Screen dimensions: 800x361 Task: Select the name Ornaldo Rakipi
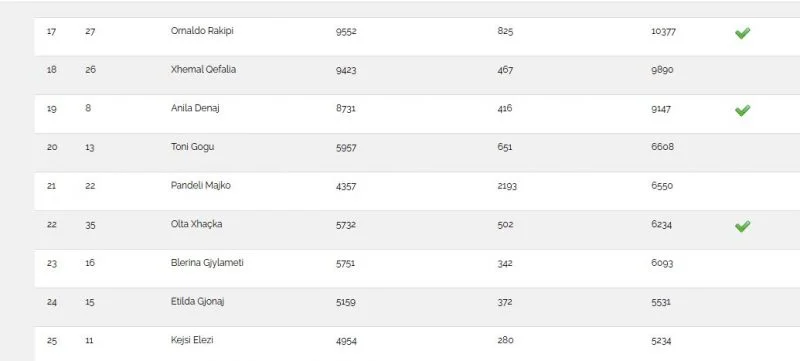tap(202, 31)
